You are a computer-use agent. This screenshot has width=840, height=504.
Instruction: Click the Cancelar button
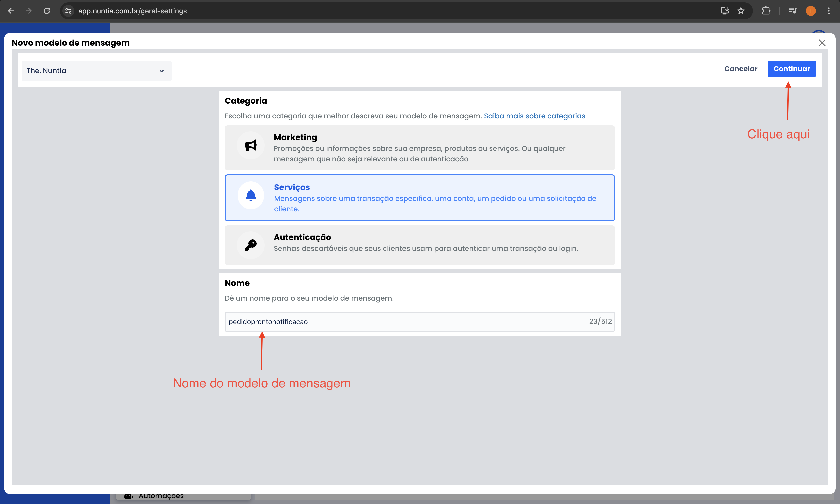click(x=741, y=69)
